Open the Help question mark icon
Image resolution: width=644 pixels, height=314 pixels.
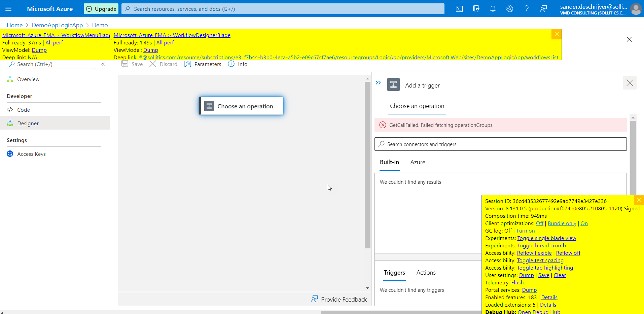point(527,9)
